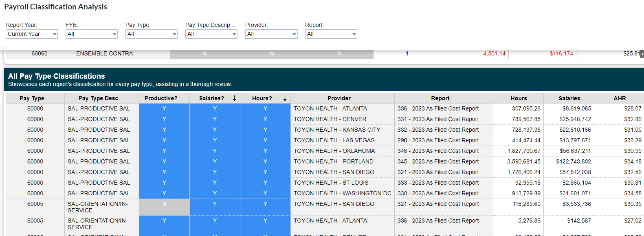Click the $56,637,211 salaries value
The height and width of the screenshot is (236, 644).
coord(575,151)
